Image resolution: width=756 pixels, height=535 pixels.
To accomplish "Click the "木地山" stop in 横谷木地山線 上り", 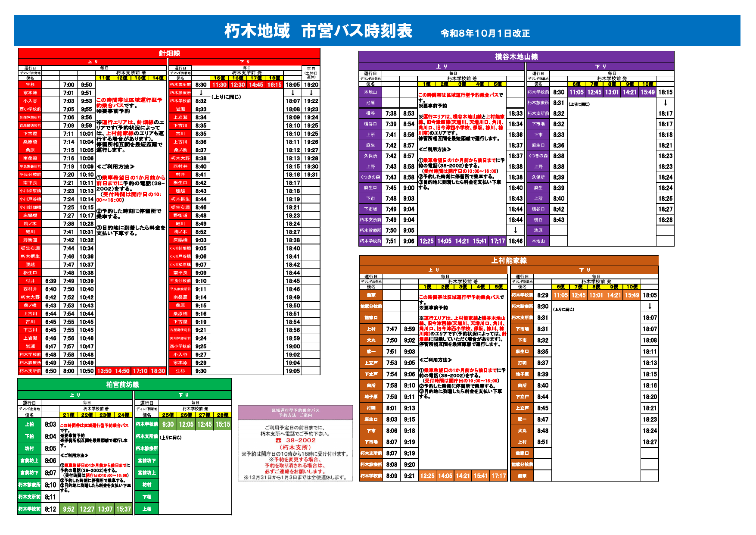I will [370, 92].
